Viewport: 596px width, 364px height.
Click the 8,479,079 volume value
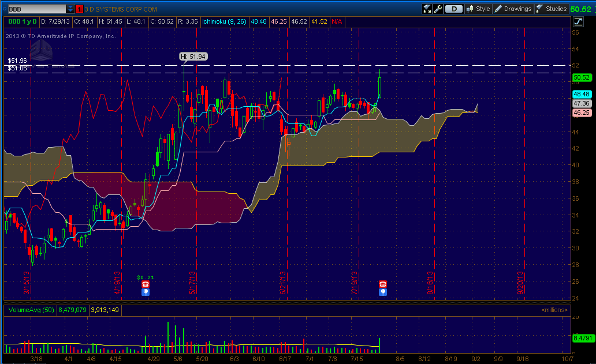pos(72,310)
